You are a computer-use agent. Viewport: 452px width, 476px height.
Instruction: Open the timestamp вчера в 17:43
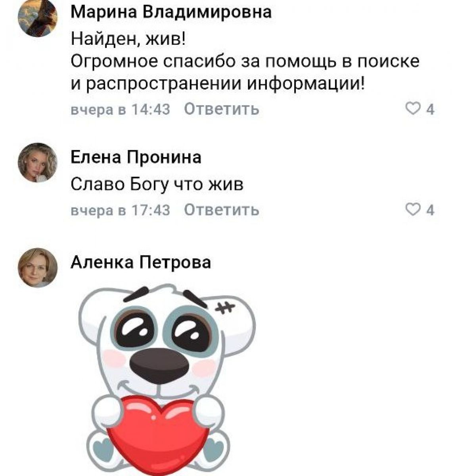pos(120,210)
